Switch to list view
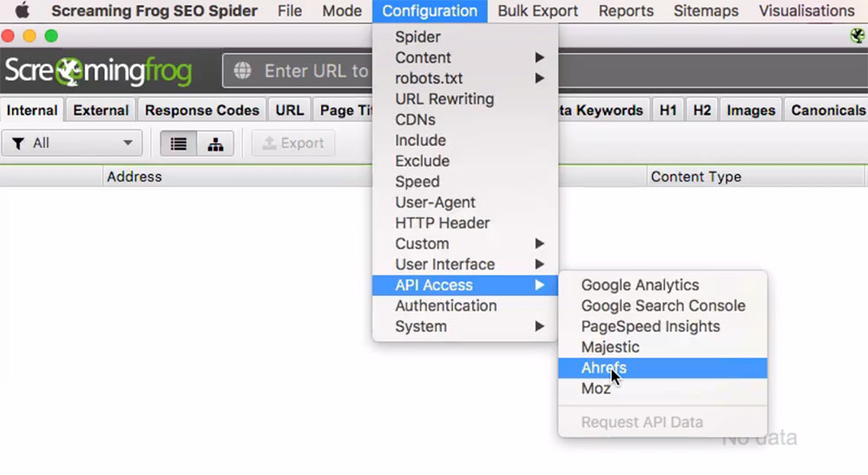 [178, 144]
